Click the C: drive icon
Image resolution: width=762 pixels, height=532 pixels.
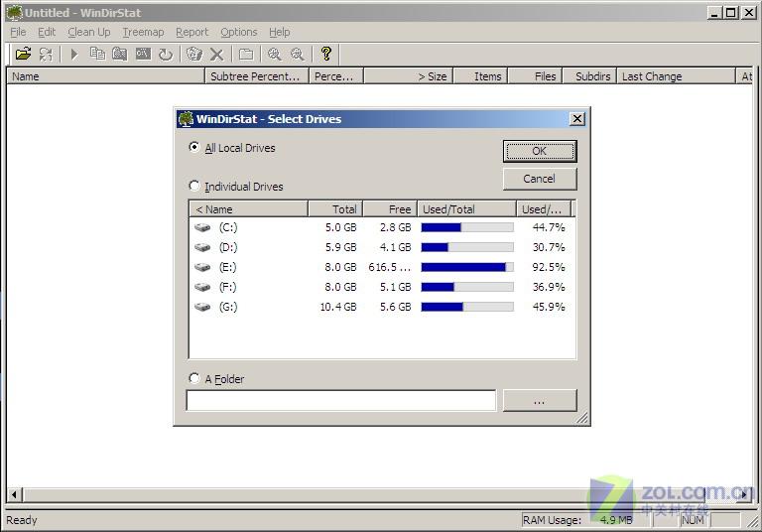coord(202,227)
